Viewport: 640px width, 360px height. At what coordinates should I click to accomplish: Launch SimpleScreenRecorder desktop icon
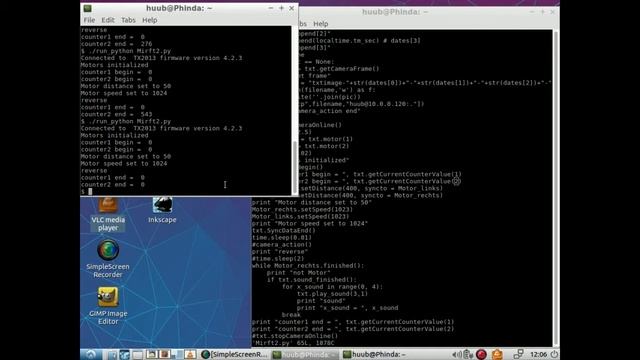pos(108,259)
